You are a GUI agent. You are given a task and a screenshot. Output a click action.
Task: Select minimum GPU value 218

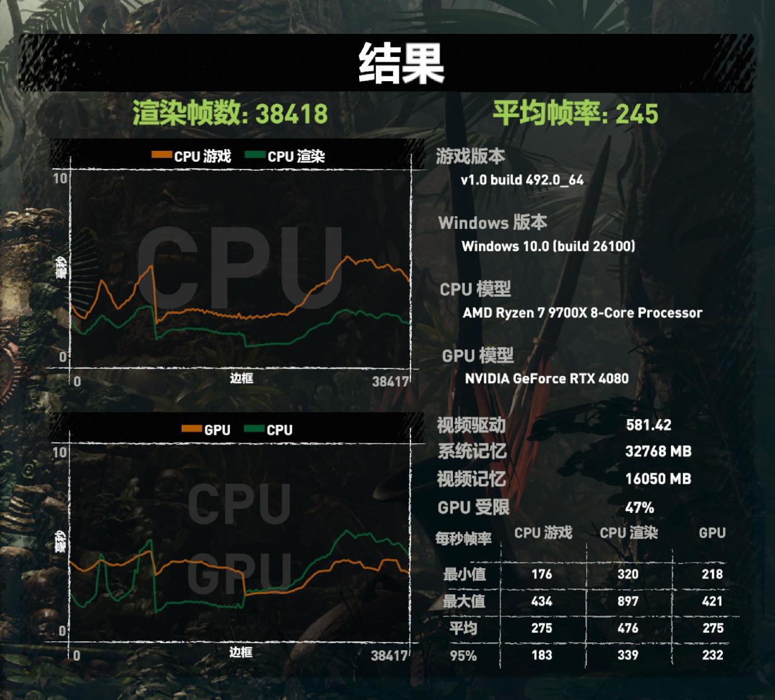pyautogui.click(x=713, y=573)
